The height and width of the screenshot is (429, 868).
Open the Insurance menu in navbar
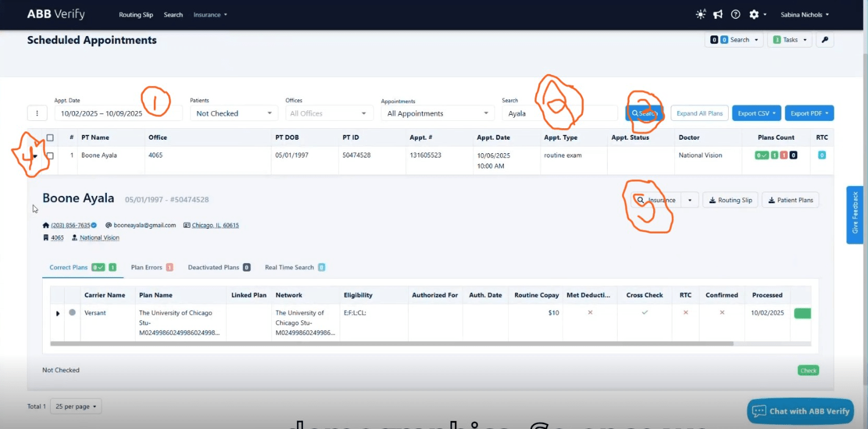coord(210,15)
